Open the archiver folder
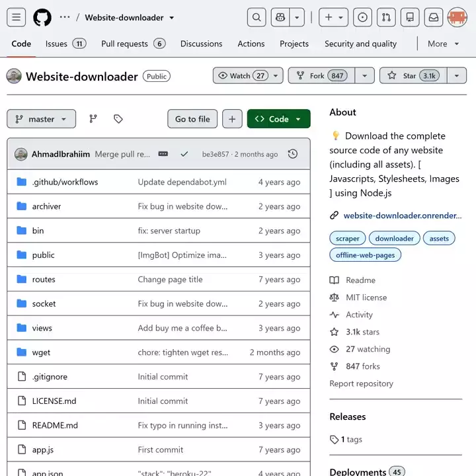The image size is (476, 476). click(46, 206)
